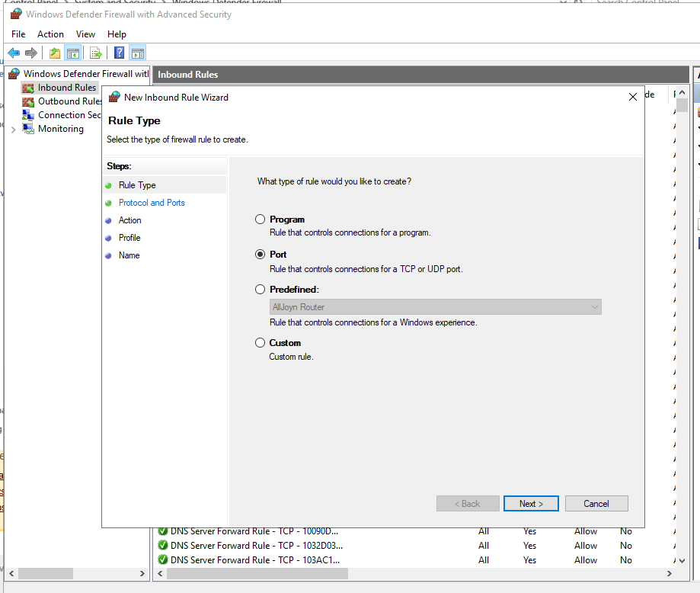Open the View menu
This screenshot has width=700, height=593.
click(x=85, y=34)
